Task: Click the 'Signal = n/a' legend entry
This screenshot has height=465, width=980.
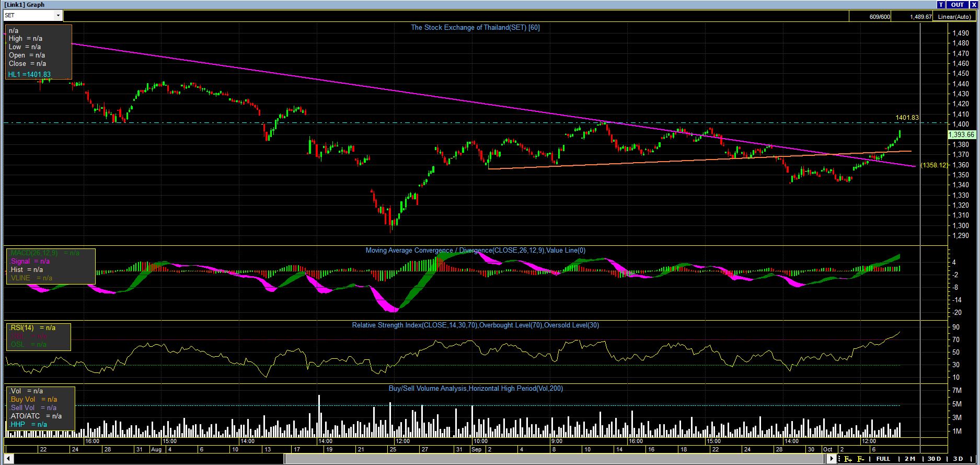Action: [x=30, y=262]
